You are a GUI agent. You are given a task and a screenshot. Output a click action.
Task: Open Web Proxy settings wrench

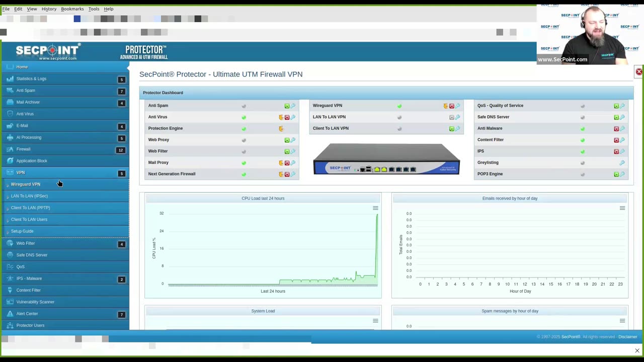(293, 140)
